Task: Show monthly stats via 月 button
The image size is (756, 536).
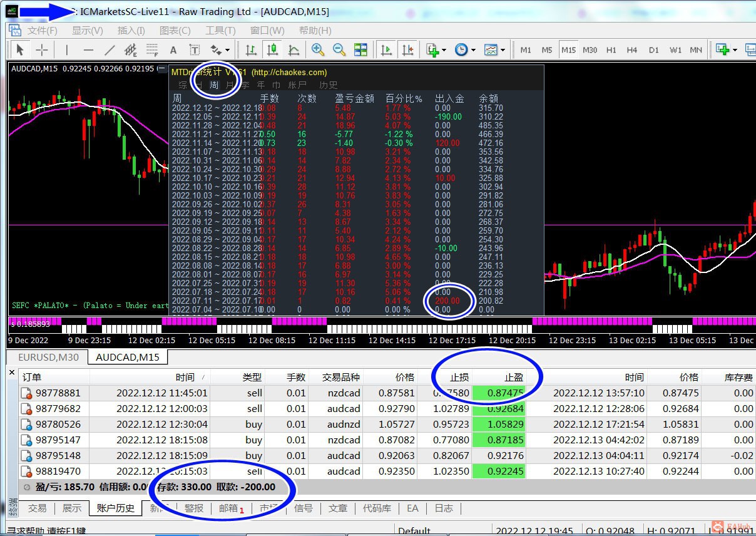Action: coord(230,85)
